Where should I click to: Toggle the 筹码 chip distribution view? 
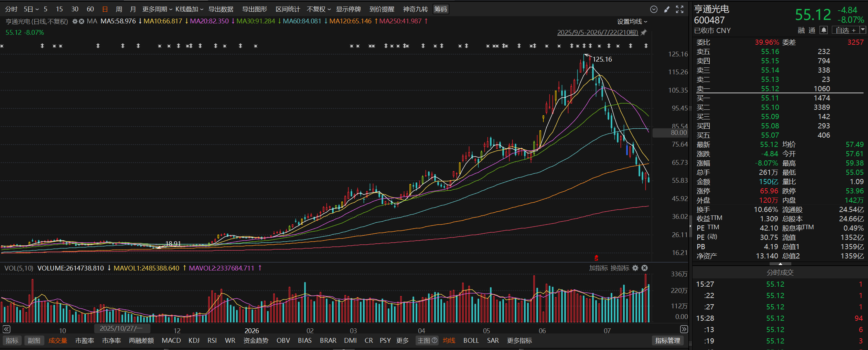[440, 9]
